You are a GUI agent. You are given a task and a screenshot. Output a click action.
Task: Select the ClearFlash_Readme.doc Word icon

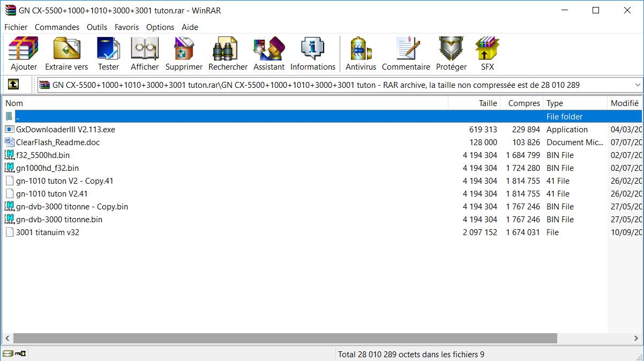coord(10,142)
